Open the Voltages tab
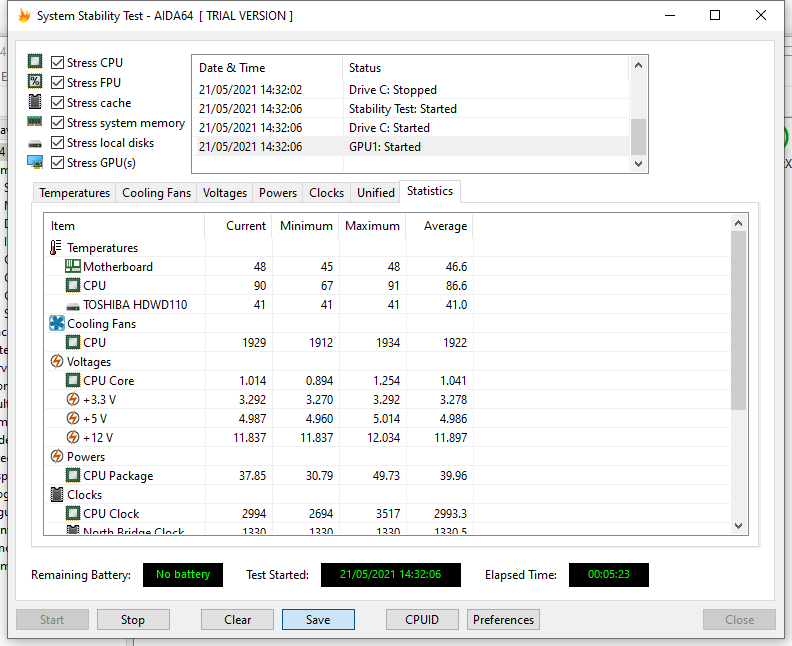 pos(225,193)
